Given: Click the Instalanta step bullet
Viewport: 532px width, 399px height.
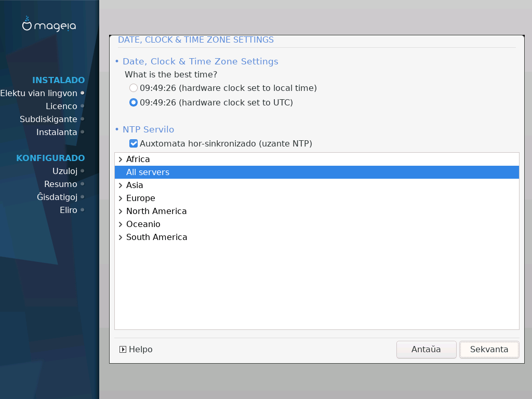Looking at the screenshot, I should click(x=83, y=132).
